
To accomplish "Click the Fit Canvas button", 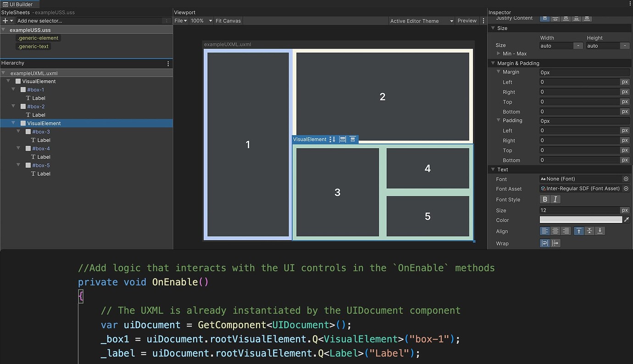I will pos(228,21).
